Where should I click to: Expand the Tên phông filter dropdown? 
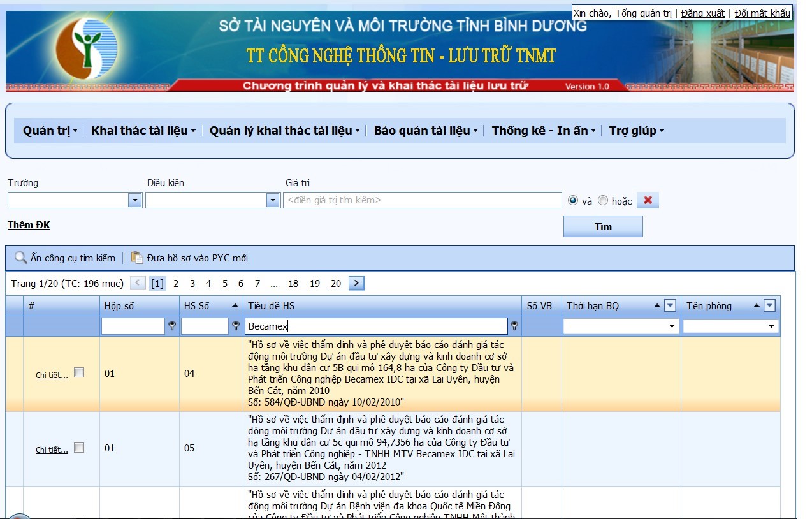(772, 326)
